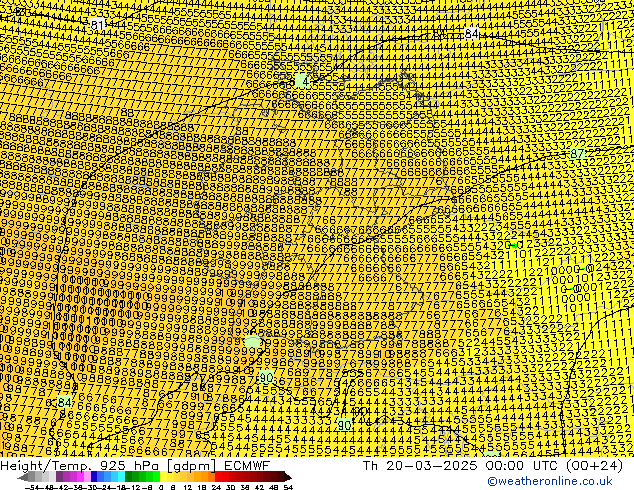Select the '00:00' time value
This screenshot has height=490, width=634.
[x=505, y=466]
